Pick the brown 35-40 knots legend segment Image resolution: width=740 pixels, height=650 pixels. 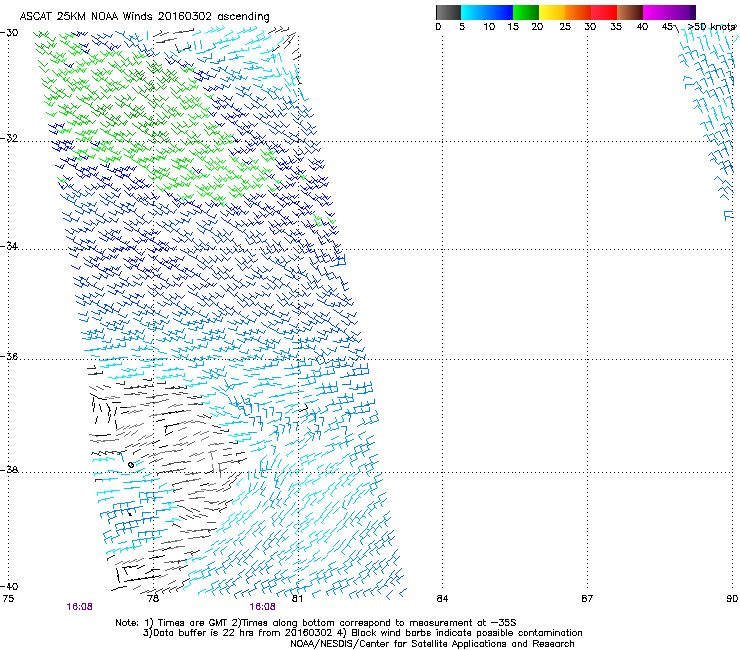pos(630,12)
